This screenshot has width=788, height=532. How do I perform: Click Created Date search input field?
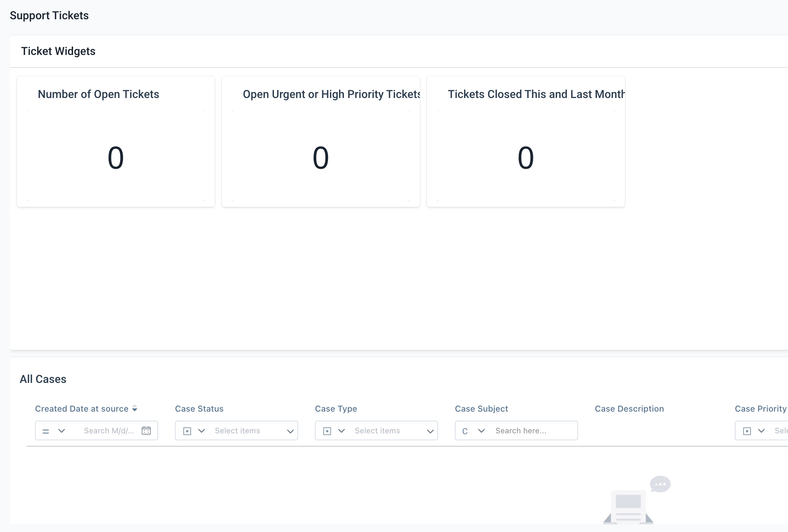pos(108,430)
